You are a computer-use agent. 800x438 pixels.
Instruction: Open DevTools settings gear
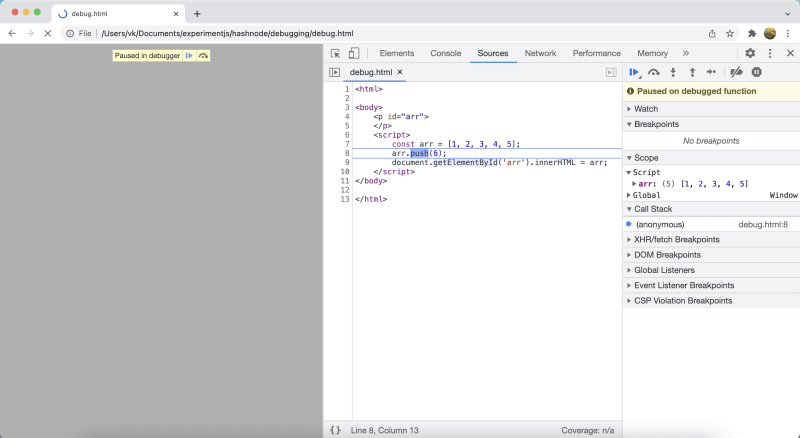click(750, 53)
